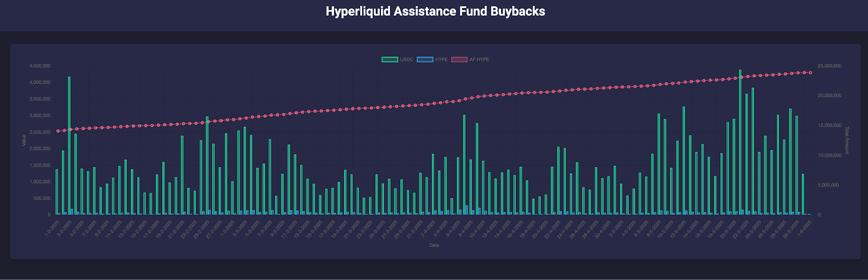Click the Hyperliquid Assistance Fund Buybacks title
The width and height of the screenshot is (868, 280).
coord(435,11)
